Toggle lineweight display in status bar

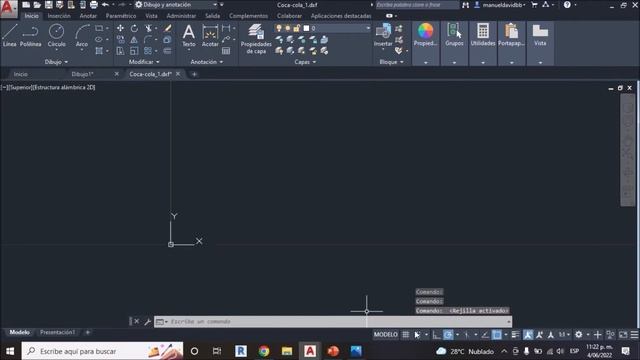tap(515, 335)
